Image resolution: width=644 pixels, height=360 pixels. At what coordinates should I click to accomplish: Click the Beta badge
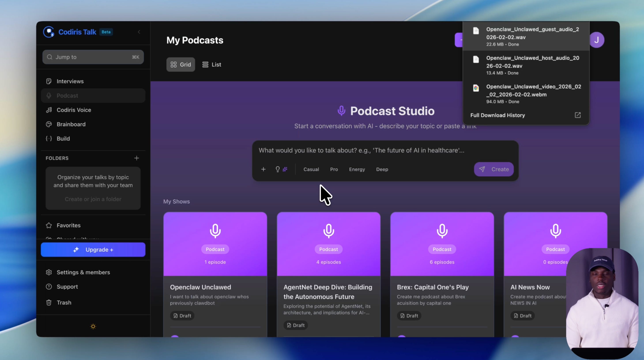coord(106,32)
